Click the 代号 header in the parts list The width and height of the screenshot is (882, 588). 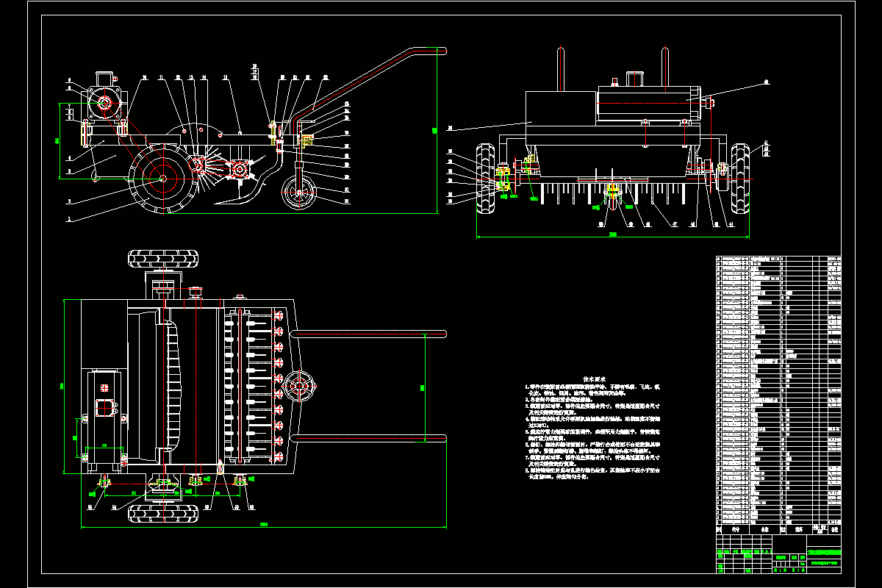pyautogui.click(x=736, y=528)
